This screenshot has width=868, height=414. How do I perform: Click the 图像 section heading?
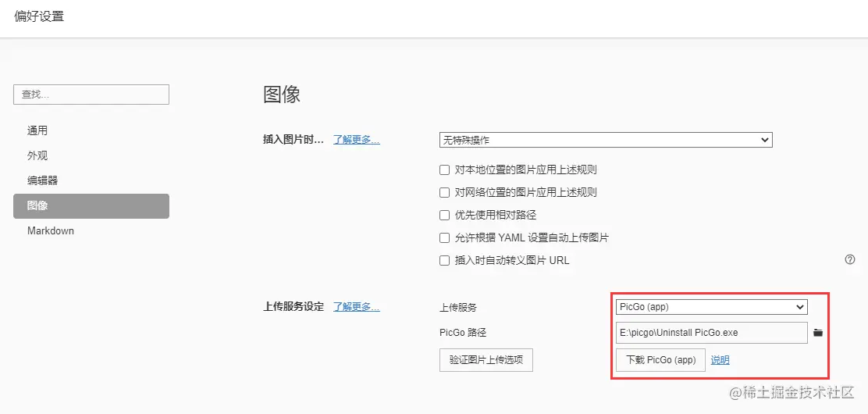coord(282,95)
